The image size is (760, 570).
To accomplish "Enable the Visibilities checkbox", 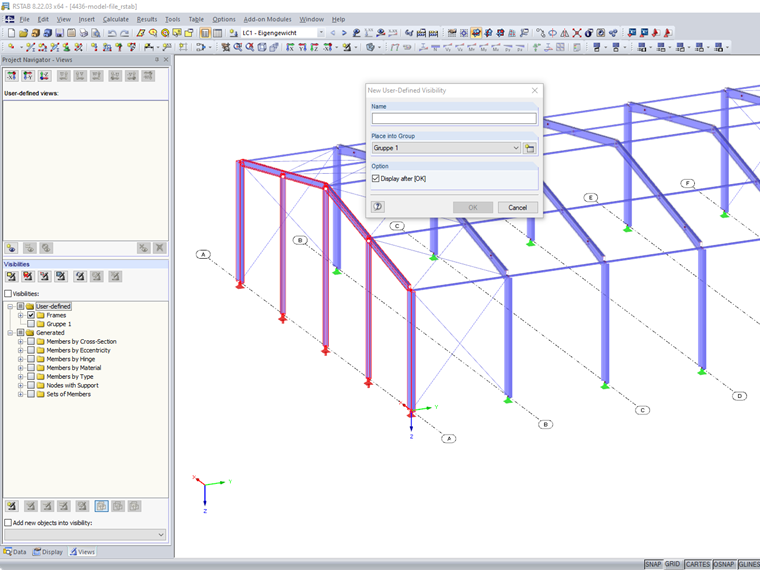I will [x=8, y=293].
